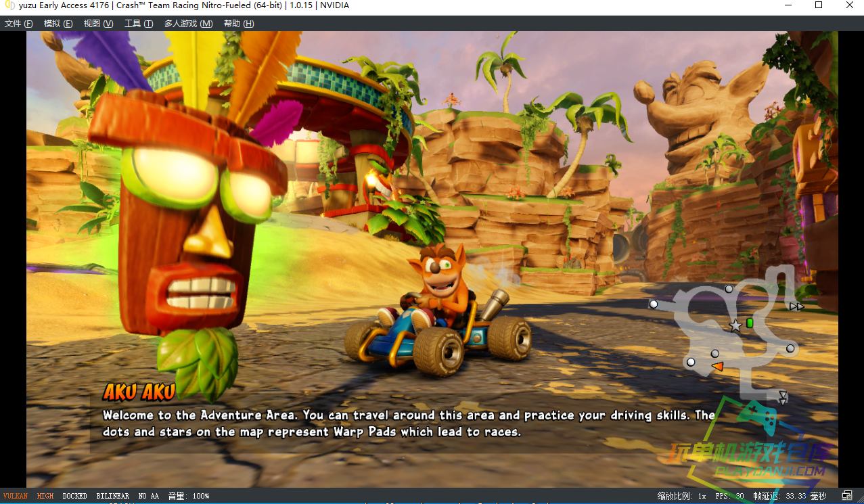Image resolution: width=864 pixels, height=504 pixels.
Task: Maximize the yuzu window
Action: tap(818, 5)
